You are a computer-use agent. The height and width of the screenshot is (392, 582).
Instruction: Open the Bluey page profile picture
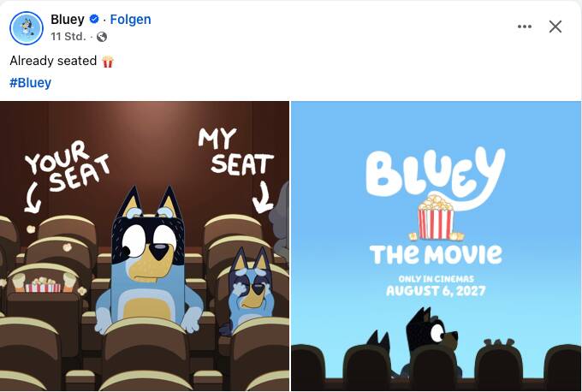pyautogui.click(x=27, y=28)
